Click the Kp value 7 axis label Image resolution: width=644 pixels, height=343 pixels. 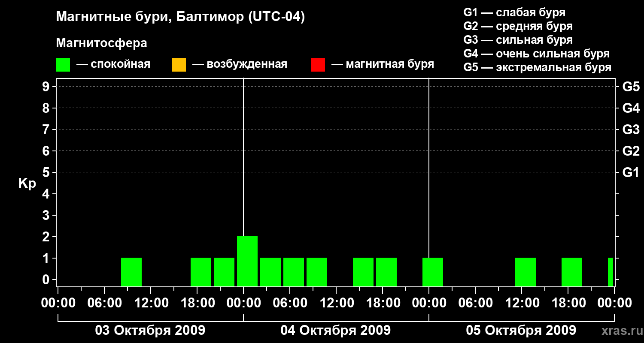coord(46,129)
